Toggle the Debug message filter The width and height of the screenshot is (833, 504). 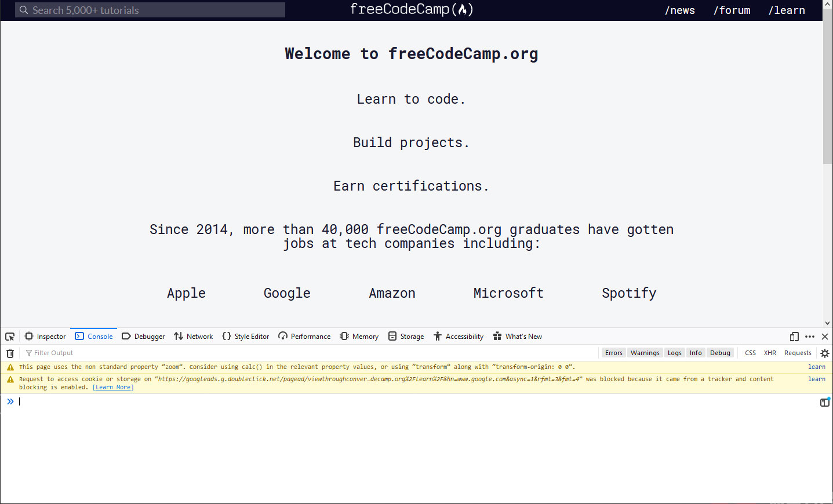point(720,352)
